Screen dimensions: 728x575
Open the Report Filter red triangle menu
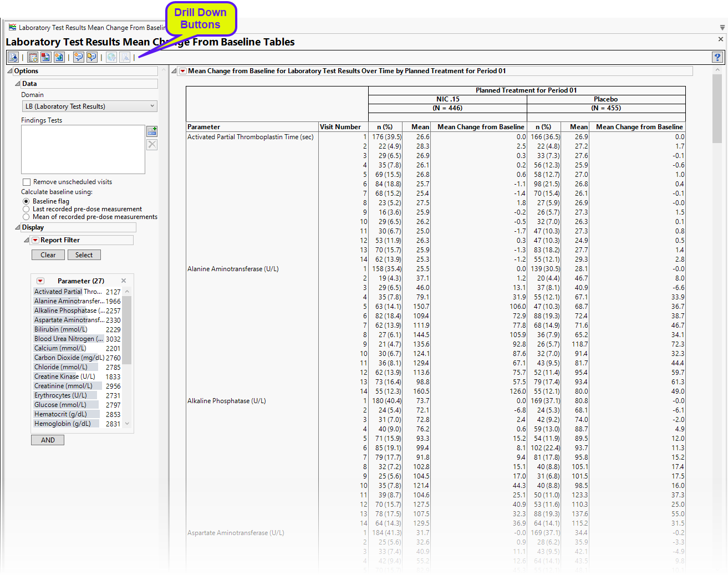[x=35, y=240]
